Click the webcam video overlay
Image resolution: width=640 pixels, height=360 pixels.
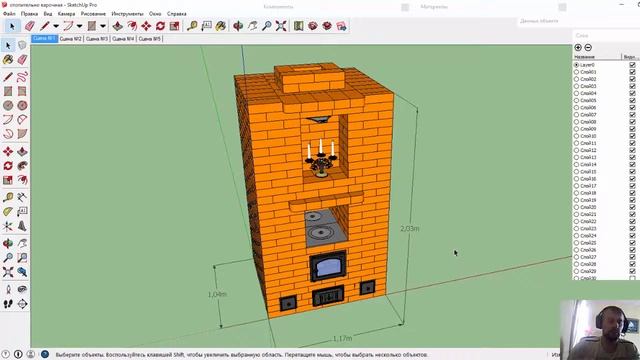tap(600, 330)
